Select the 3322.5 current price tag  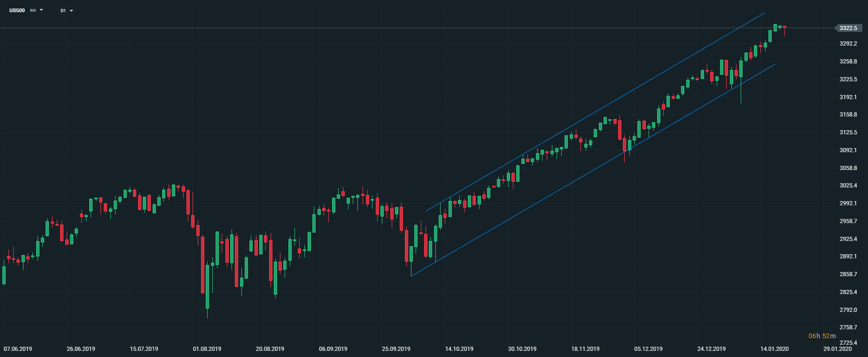pos(848,28)
